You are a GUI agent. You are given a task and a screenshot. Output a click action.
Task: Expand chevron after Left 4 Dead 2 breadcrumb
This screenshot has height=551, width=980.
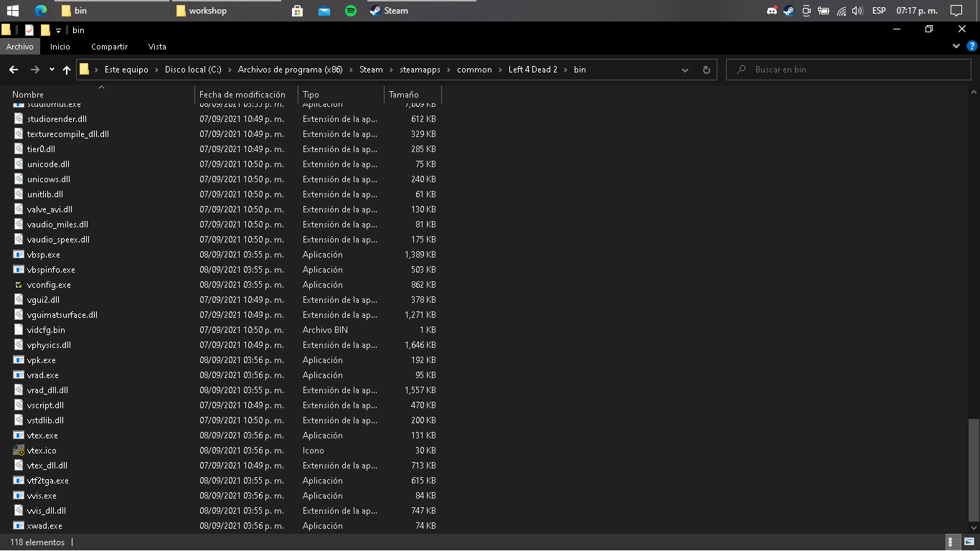(x=566, y=70)
